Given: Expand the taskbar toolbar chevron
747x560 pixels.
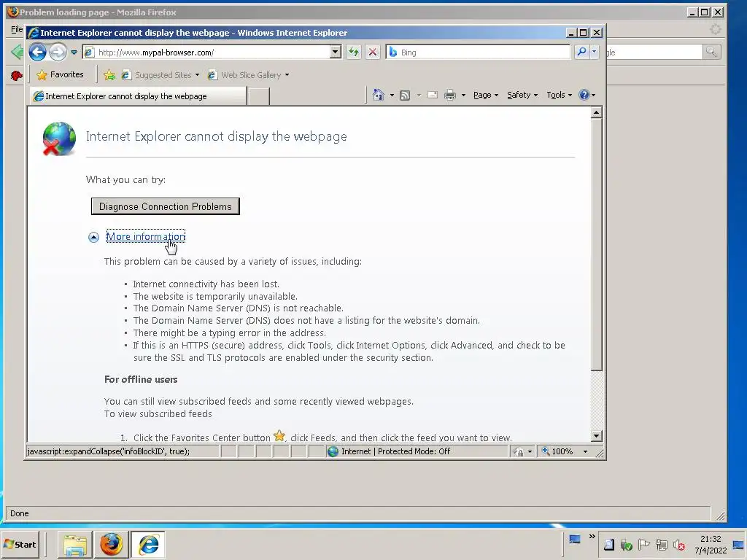Looking at the screenshot, I should coord(592,537).
